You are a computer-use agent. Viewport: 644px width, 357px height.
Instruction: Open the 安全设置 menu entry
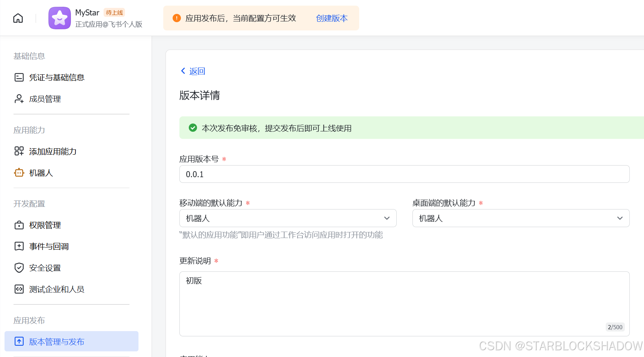(45, 268)
